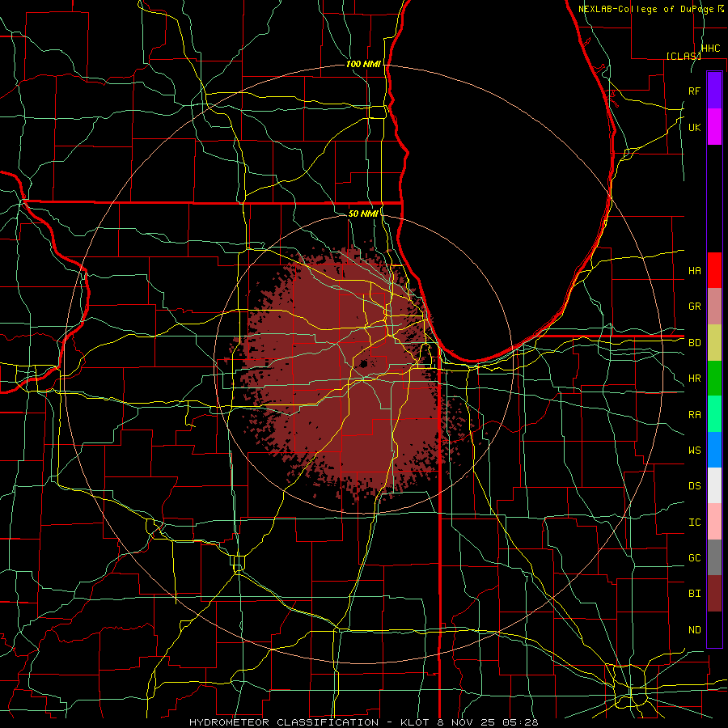This screenshot has width=728, height=728.
Task: Click the [CLAS] units label
Action: [x=684, y=56]
